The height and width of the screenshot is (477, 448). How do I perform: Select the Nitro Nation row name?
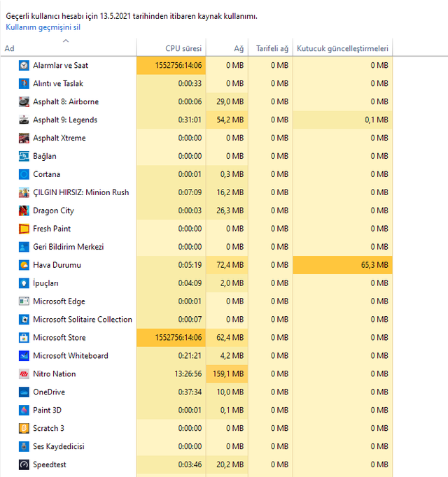[55, 374]
